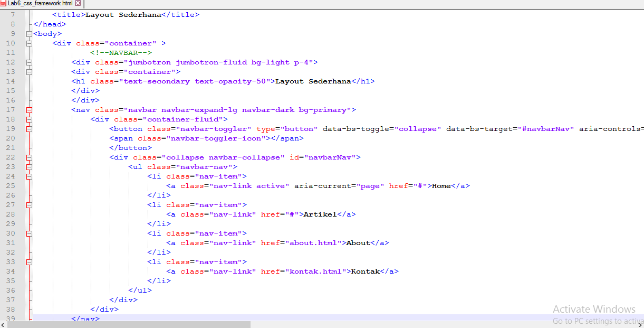Collapse the navbar-nav ul fold on line 23
This screenshot has width=644, height=328.
29,166
